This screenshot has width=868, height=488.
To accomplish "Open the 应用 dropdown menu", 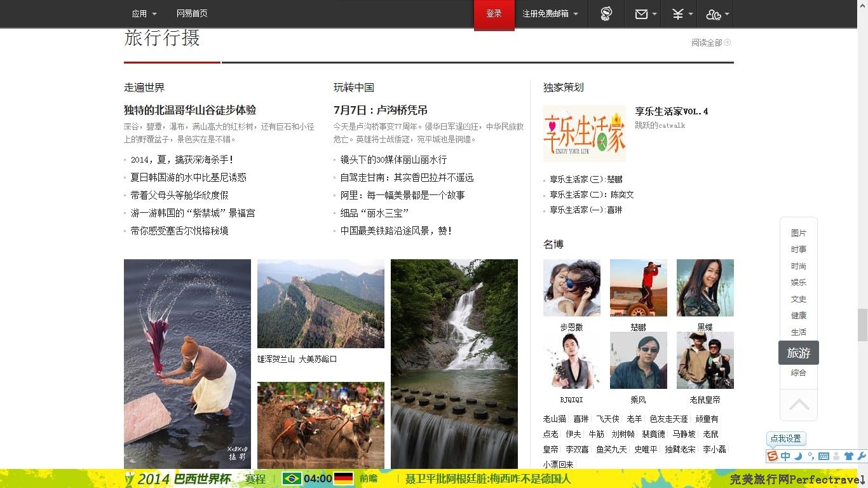I will (144, 14).
